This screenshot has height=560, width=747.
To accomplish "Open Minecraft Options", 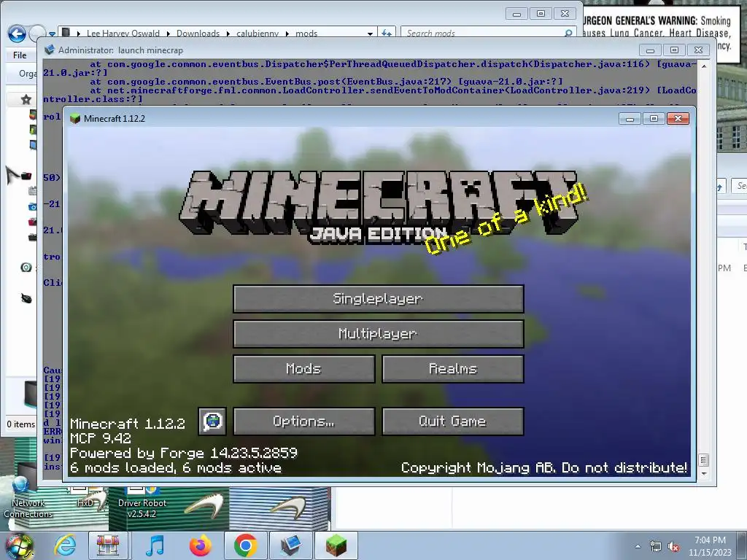I will tap(304, 421).
